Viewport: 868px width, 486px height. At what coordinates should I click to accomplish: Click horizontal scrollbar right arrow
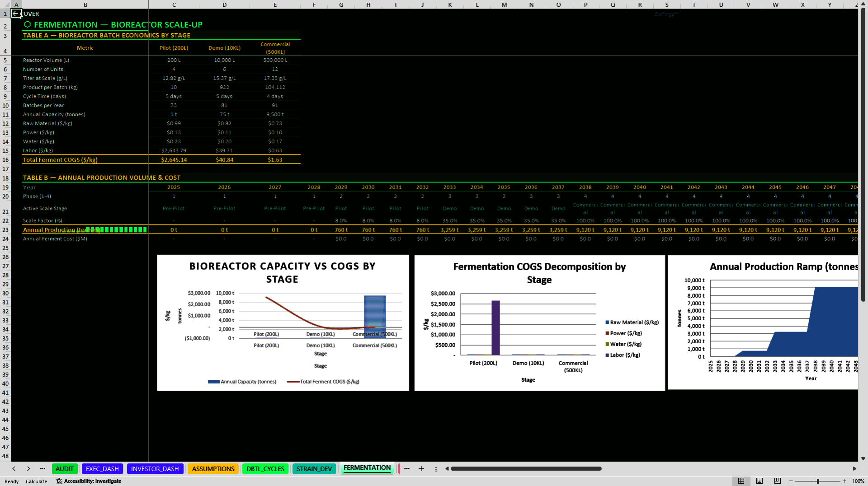[854, 469]
